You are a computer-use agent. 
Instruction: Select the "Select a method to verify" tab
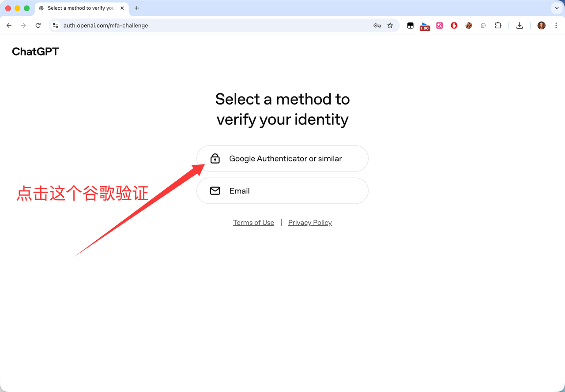point(82,8)
